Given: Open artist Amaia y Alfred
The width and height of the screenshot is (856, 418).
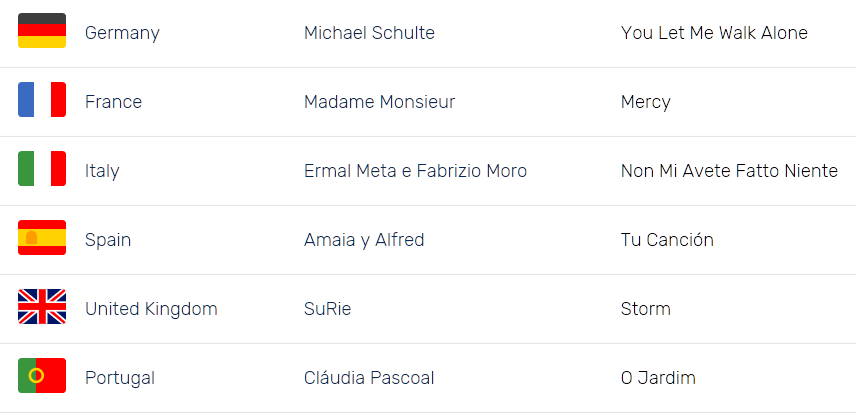Looking at the screenshot, I should coord(364,240).
